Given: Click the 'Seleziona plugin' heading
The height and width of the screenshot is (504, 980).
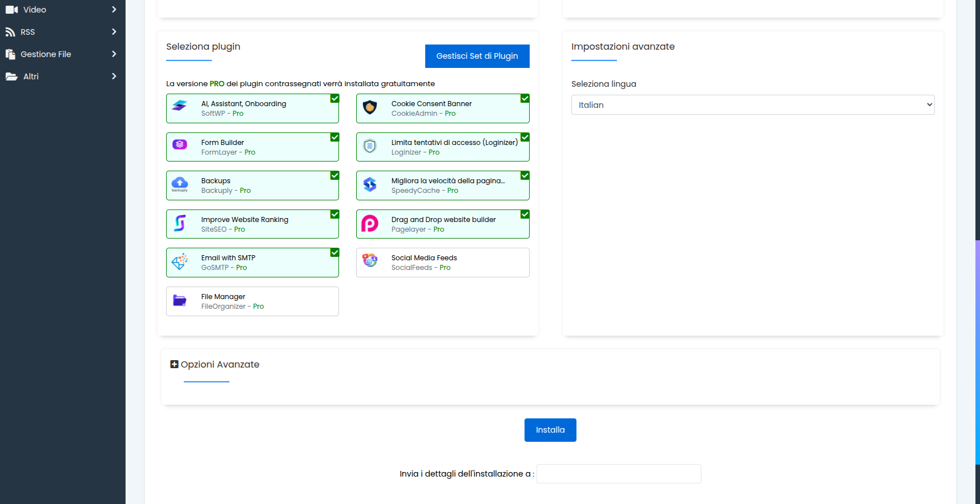Looking at the screenshot, I should [203, 47].
